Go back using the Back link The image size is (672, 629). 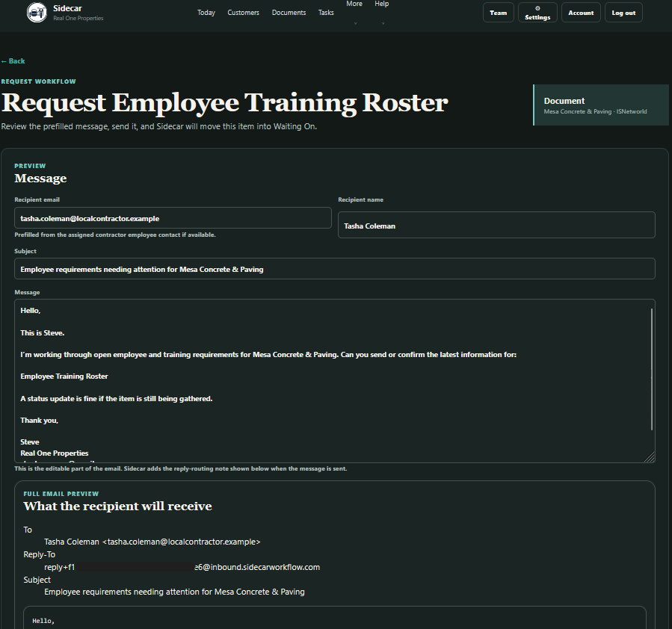(13, 61)
